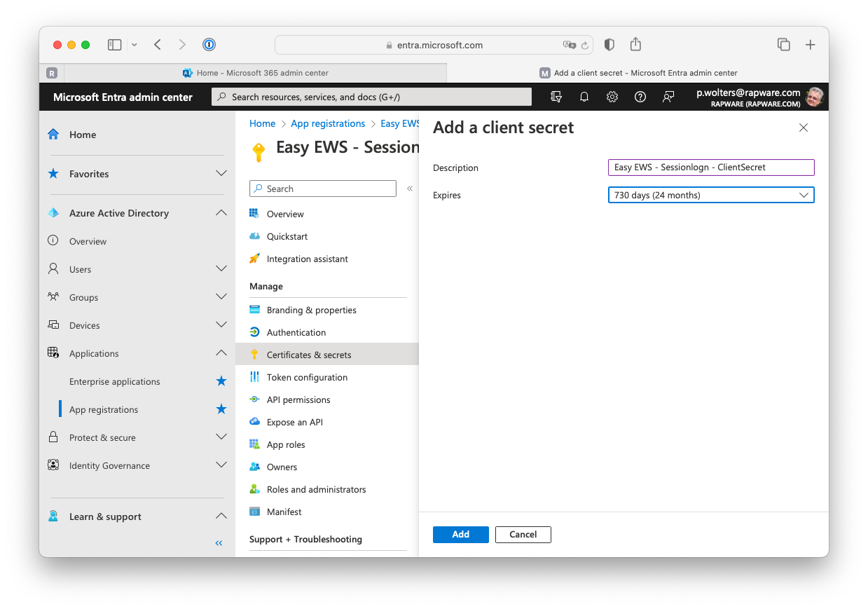Expand the Favorites section
The width and height of the screenshot is (868, 609).
(221, 173)
